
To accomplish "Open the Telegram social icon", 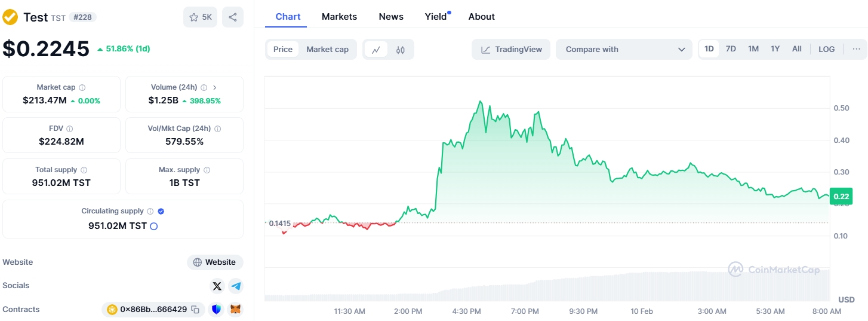I will tap(236, 286).
